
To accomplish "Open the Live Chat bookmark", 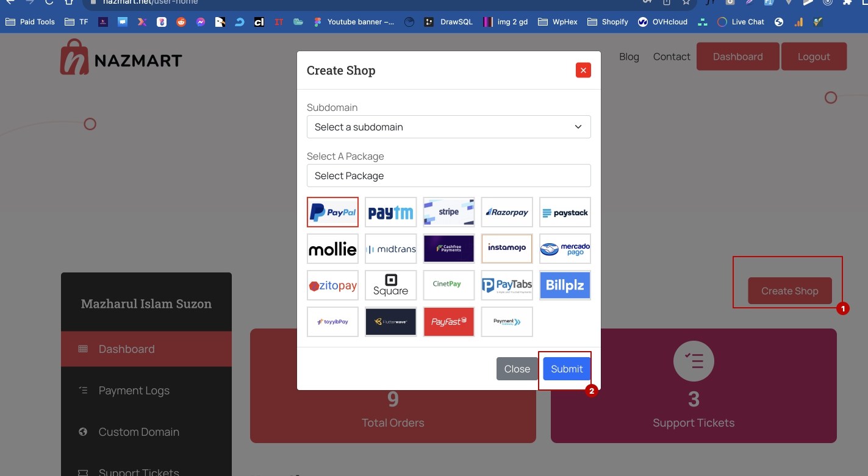I will (741, 21).
